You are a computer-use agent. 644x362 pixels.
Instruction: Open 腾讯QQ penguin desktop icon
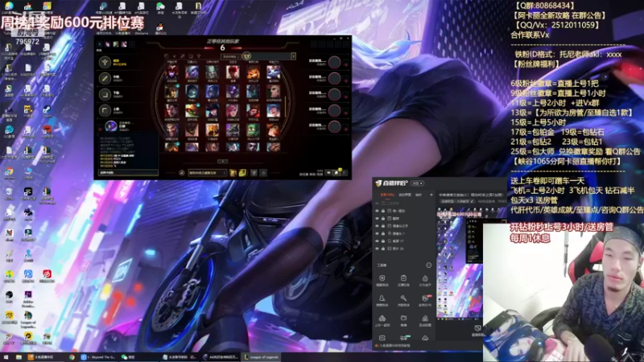(159, 29)
